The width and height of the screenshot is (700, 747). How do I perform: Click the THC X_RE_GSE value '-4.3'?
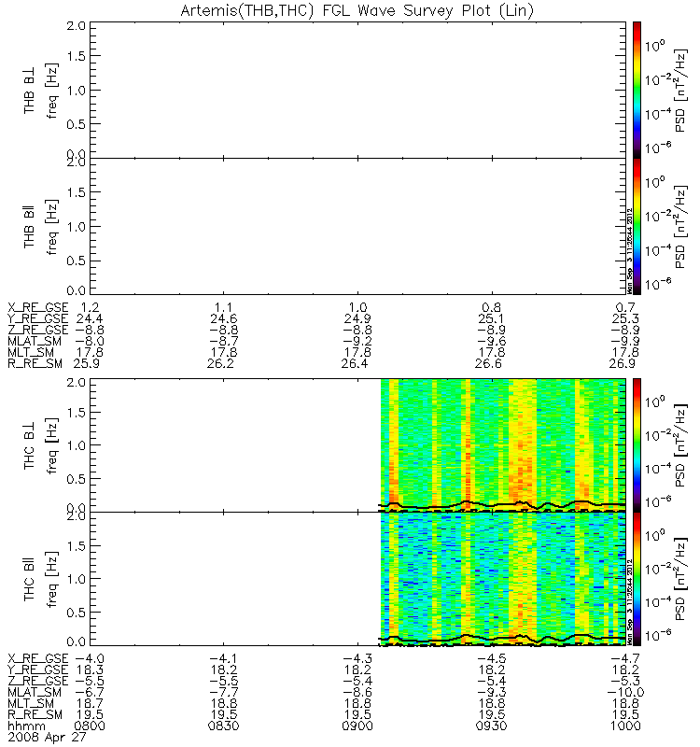(357, 659)
